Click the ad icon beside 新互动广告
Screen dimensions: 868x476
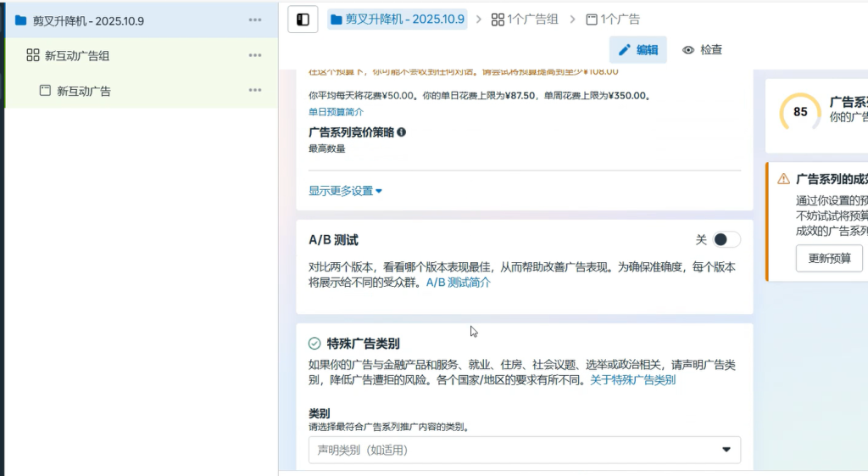[x=45, y=90]
